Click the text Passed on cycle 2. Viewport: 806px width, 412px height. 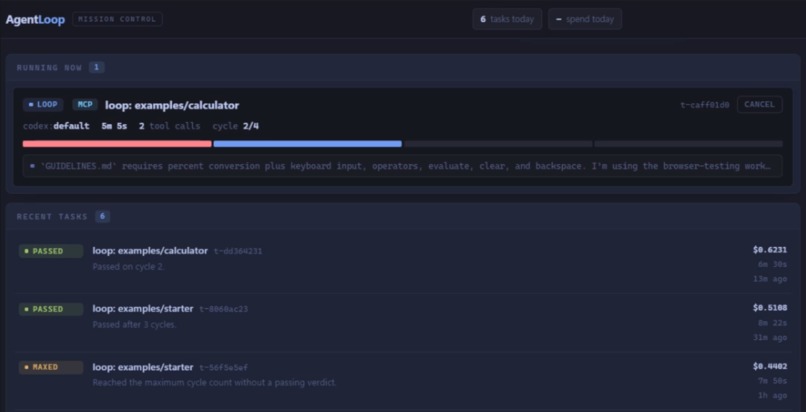pyautogui.click(x=129, y=267)
